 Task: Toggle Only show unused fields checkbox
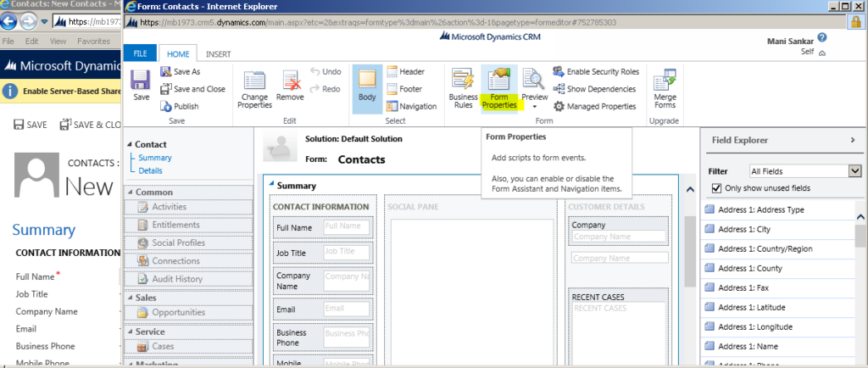[x=716, y=188]
